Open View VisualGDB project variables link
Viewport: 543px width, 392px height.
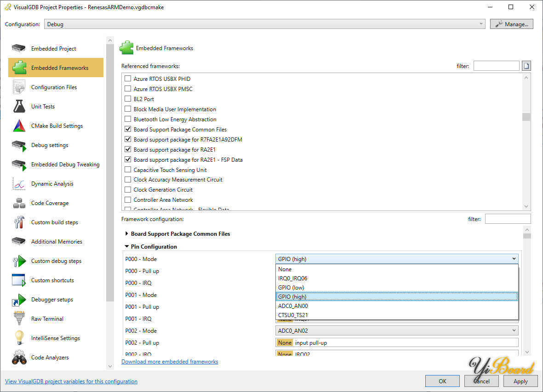[71, 381]
